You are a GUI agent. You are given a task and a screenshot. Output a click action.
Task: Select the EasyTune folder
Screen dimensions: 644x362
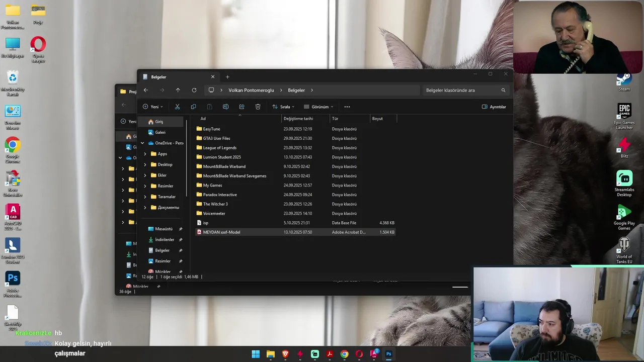pyautogui.click(x=296, y=129)
